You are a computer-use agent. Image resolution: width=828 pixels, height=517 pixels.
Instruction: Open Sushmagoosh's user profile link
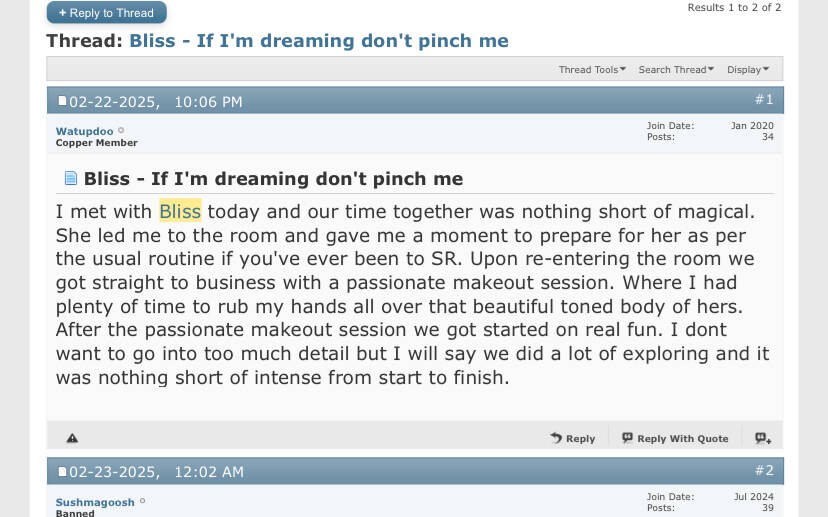[95, 502]
